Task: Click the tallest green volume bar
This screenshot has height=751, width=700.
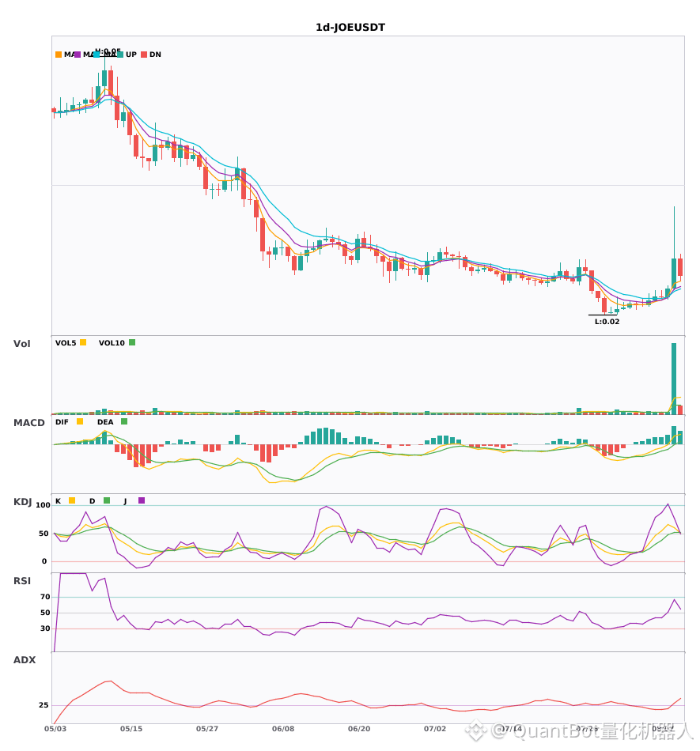Action: (x=674, y=379)
